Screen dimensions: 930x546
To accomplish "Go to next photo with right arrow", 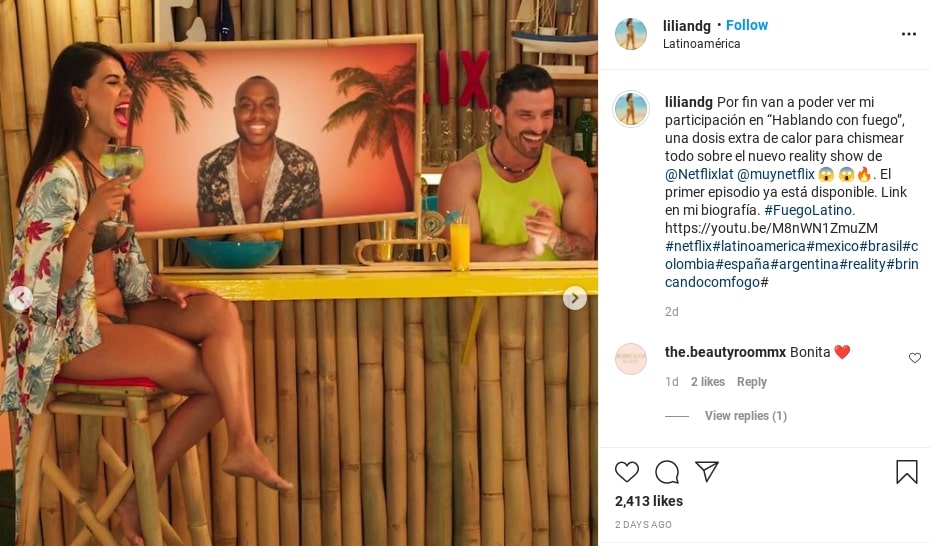I will 575,298.
